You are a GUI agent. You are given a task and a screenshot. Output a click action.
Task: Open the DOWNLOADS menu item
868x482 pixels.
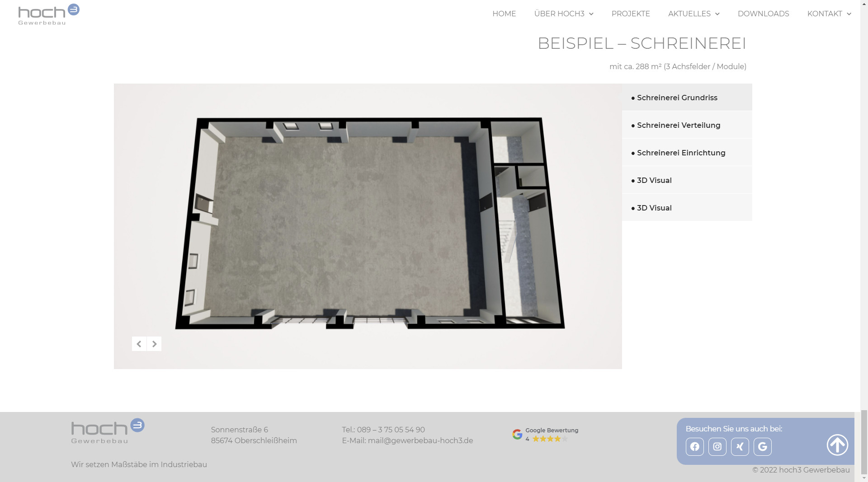click(764, 14)
